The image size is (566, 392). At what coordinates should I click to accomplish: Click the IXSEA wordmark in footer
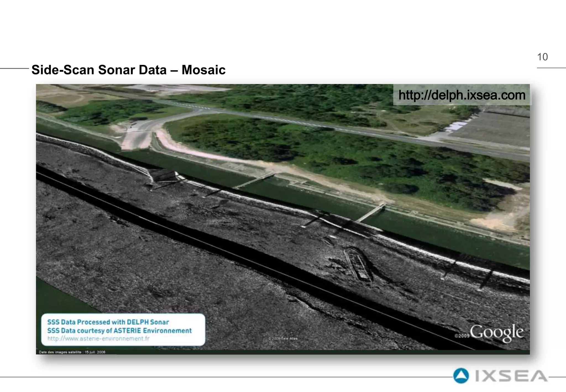point(511,376)
